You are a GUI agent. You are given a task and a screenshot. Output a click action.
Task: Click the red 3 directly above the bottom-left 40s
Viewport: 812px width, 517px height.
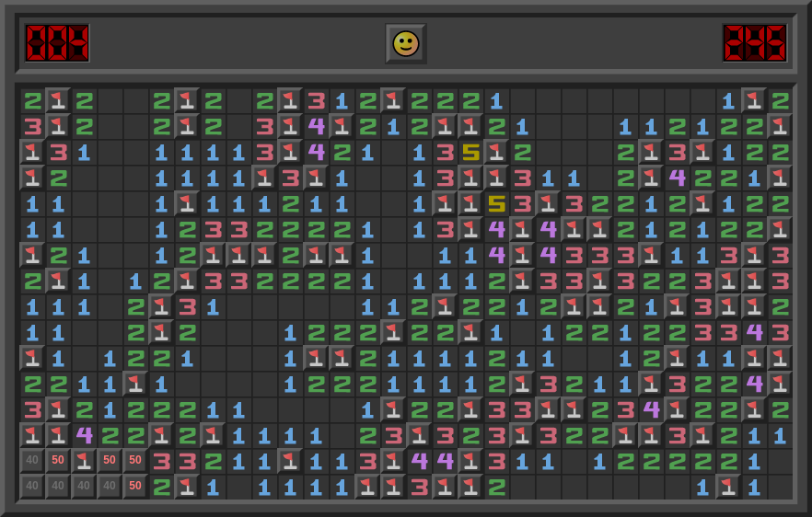tap(33, 409)
